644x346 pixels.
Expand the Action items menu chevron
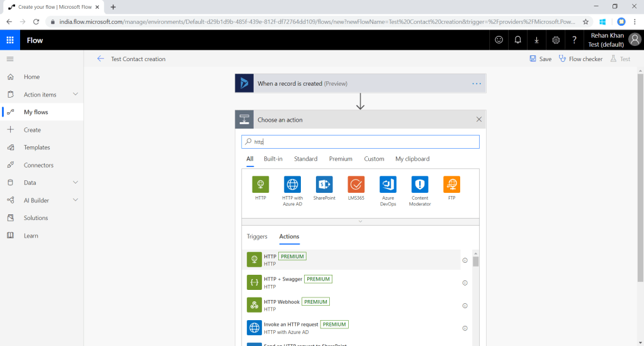tap(76, 95)
